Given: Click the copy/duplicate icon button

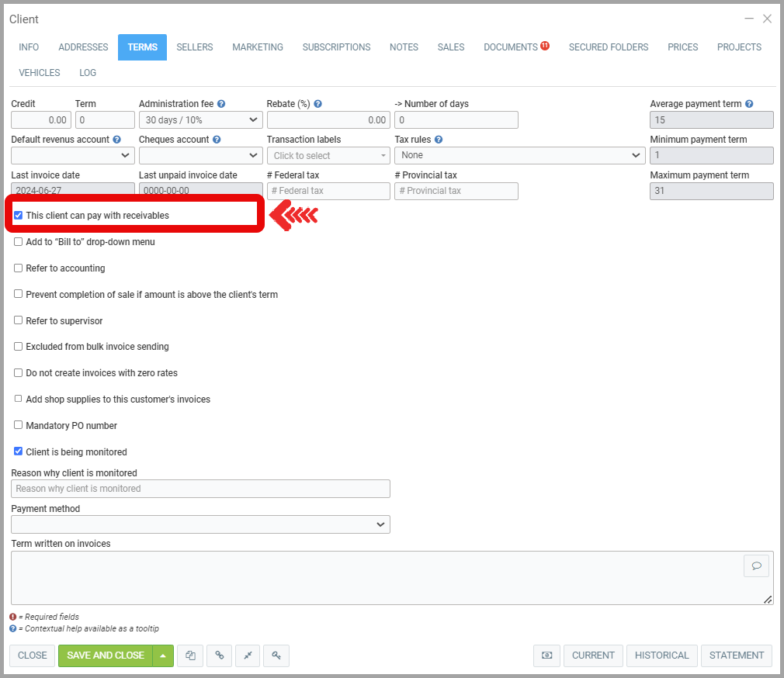Looking at the screenshot, I should [x=190, y=656].
